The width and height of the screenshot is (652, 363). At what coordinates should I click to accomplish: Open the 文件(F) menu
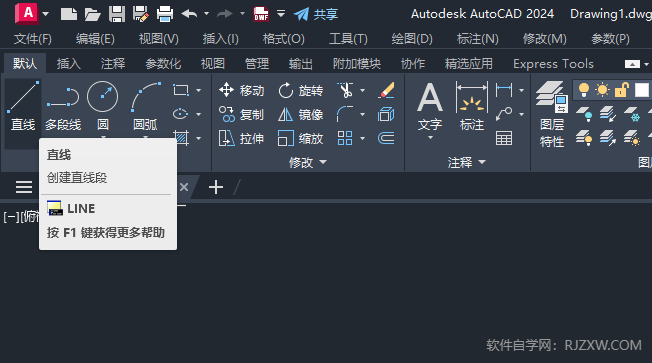pyautogui.click(x=33, y=39)
